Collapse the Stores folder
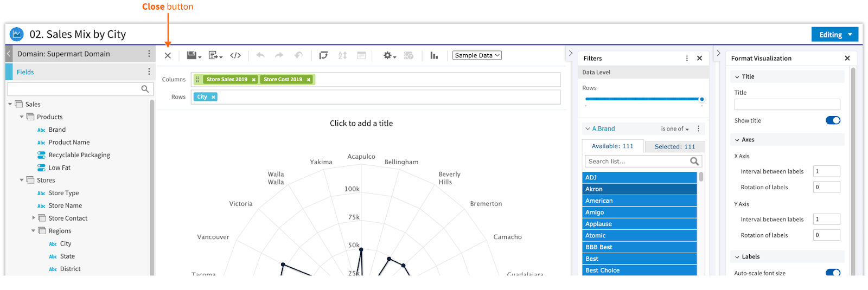Screen dimensions: 868x290 [x=22, y=180]
